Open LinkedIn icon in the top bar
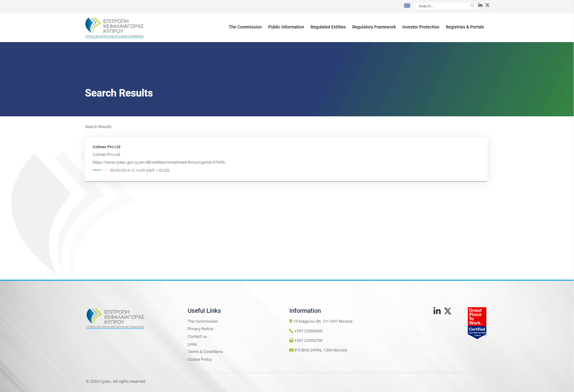 (480, 5)
